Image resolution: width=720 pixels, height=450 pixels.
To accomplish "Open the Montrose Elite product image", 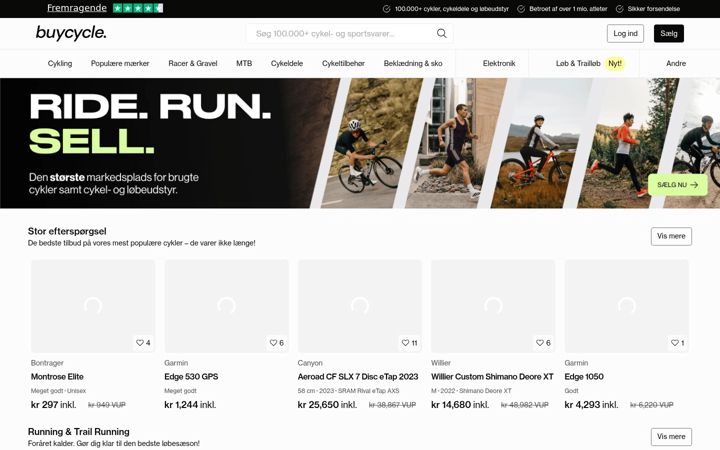I will pos(93,306).
